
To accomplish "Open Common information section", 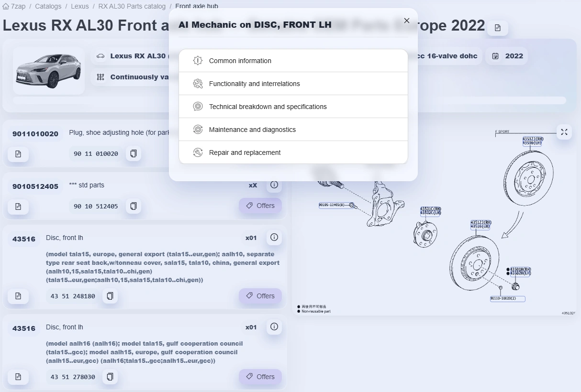I will pos(293,61).
